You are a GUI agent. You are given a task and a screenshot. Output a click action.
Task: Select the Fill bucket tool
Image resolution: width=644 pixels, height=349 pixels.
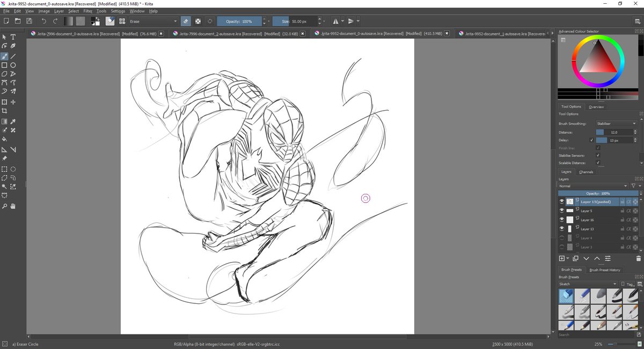(4, 139)
